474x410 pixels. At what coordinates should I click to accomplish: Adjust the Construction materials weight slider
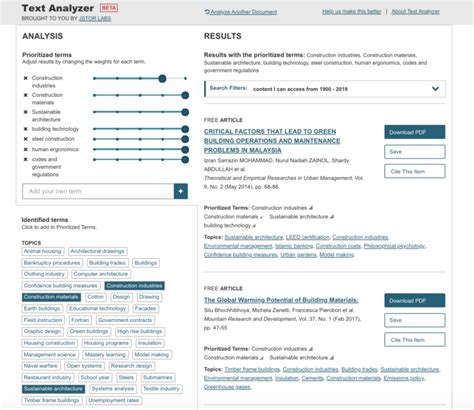point(185,95)
